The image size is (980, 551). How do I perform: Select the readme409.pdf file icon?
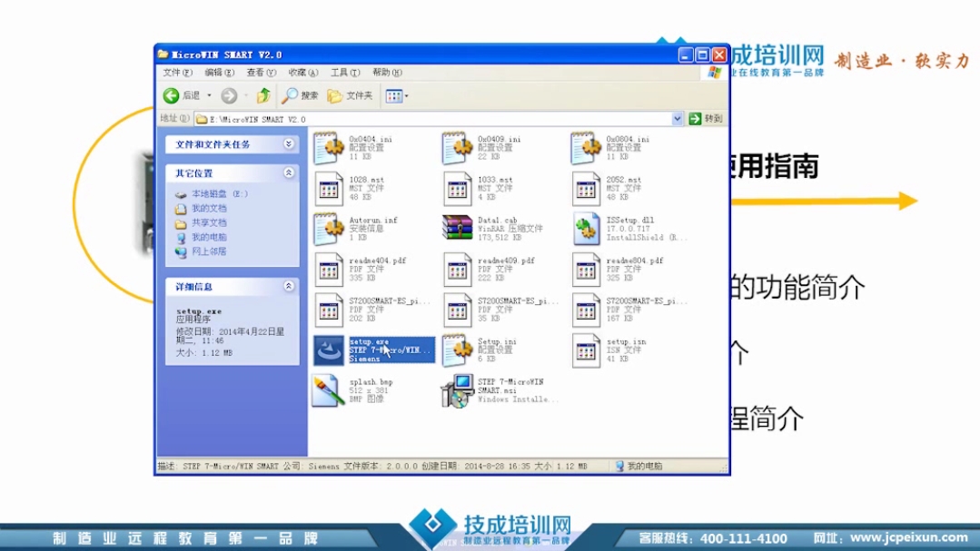point(458,270)
